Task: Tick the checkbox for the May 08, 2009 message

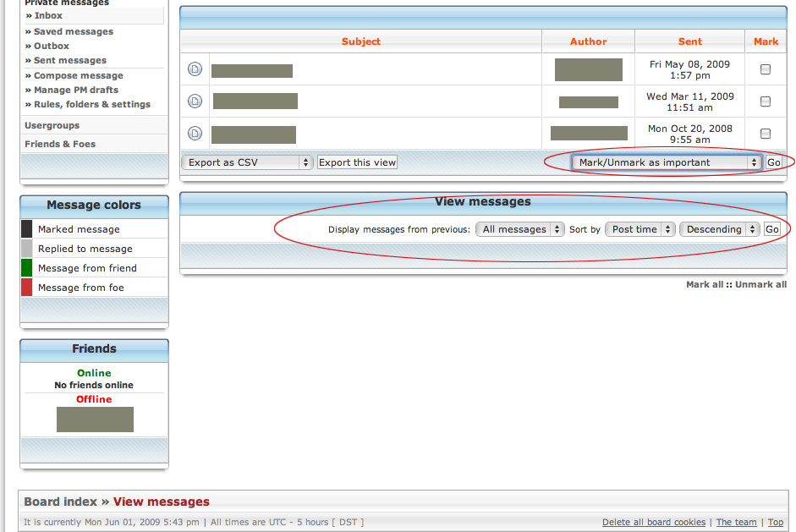Action: (x=766, y=69)
